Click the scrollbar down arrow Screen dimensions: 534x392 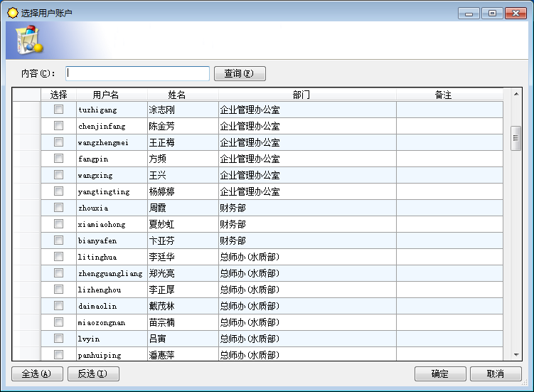pyautogui.click(x=516, y=355)
